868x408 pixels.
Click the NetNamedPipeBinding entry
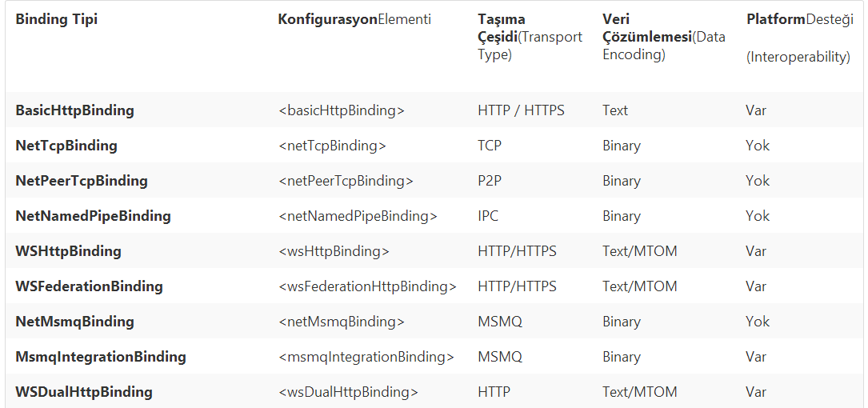[x=93, y=216]
